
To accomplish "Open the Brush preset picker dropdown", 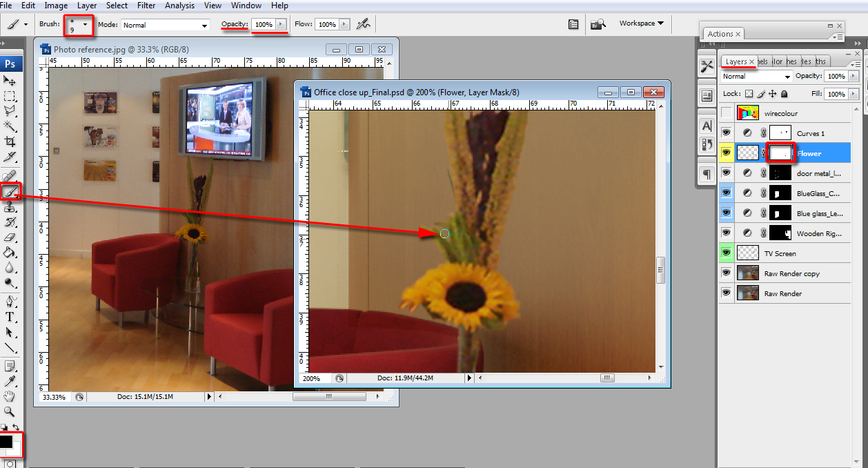I will (x=85, y=25).
